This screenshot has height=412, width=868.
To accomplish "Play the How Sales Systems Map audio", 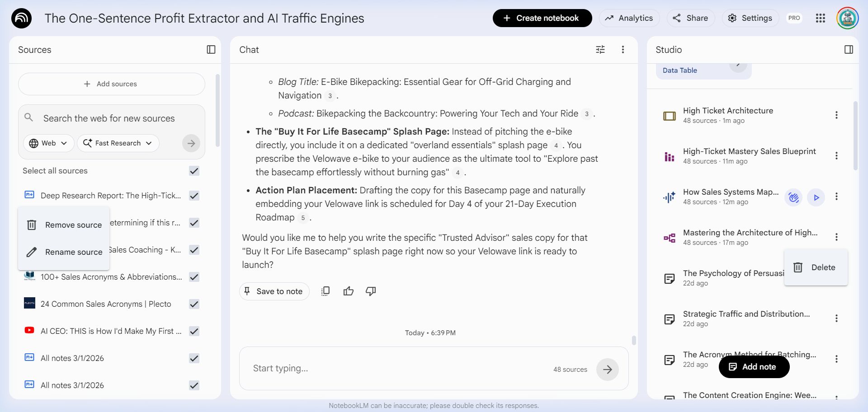I will 816,197.
